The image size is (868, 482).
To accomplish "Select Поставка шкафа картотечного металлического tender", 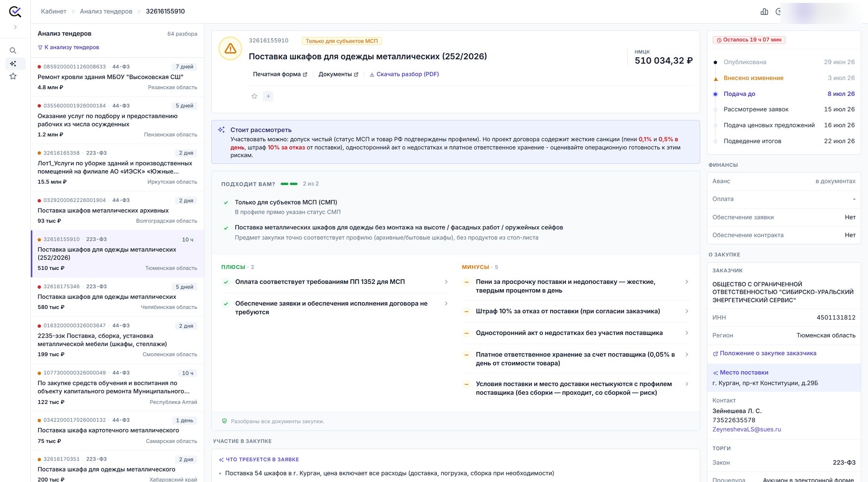I will point(117,430).
